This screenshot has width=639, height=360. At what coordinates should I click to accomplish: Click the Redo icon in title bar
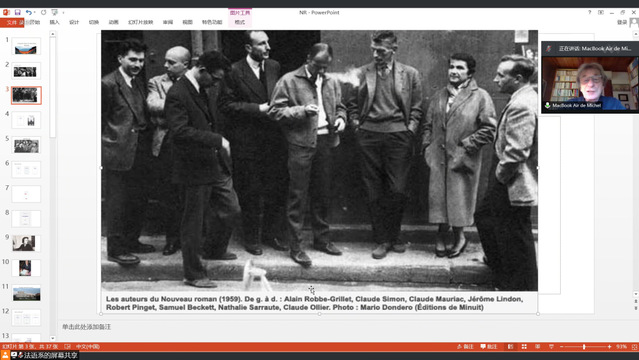44,13
